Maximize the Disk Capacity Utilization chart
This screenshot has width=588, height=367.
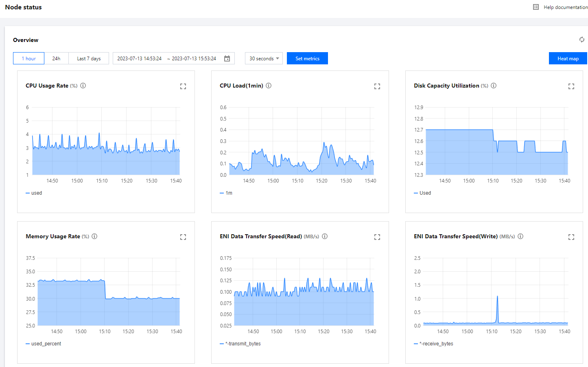pyautogui.click(x=571, y=86)
